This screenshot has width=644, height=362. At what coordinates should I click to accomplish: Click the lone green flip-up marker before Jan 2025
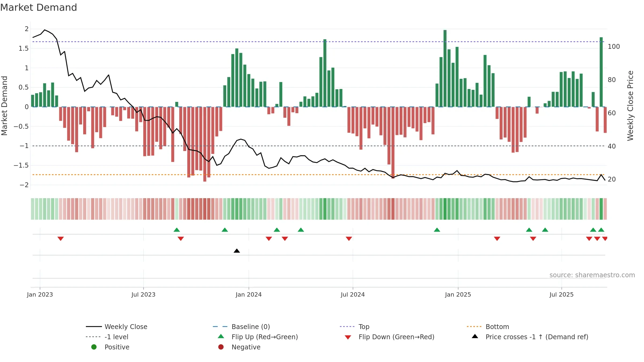click(437, 230)
